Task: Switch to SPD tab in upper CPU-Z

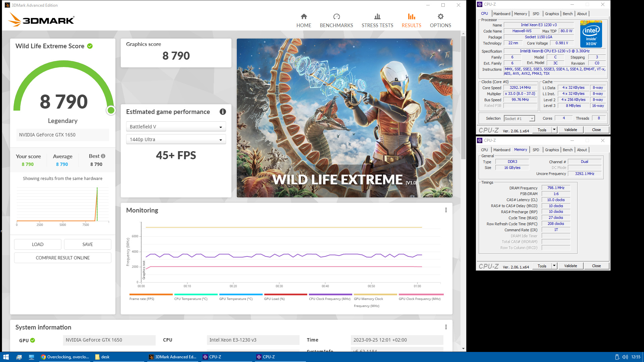Action: 536,14
